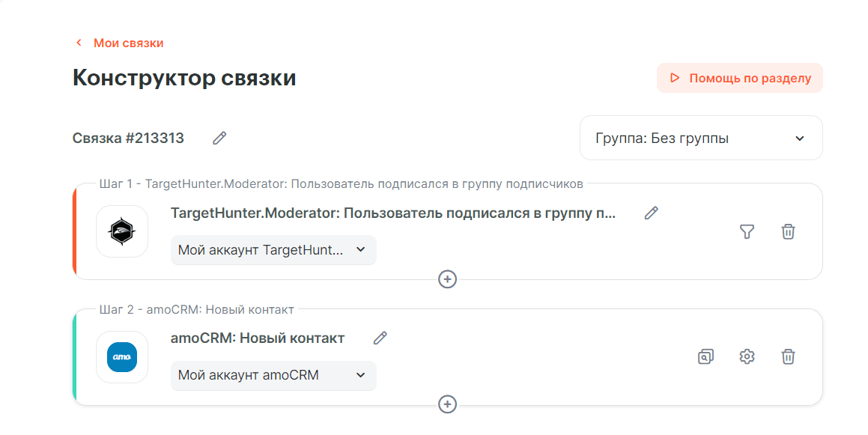The image size is (868, 435).
Task: Click the TargetHunter.Moderator step title text
Action: pos(393,213)
